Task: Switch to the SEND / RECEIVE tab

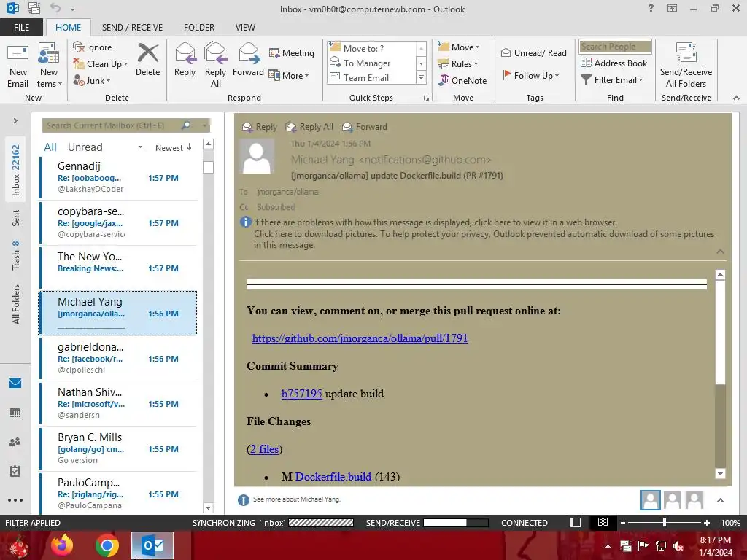Action: [x=132, y=27]
